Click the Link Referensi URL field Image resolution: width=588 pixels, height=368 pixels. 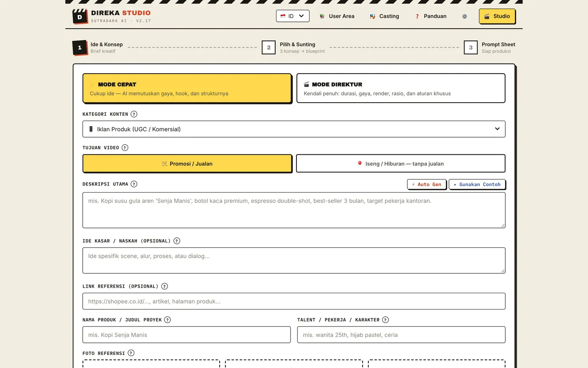pyautogui.click(x=294, y=301)
